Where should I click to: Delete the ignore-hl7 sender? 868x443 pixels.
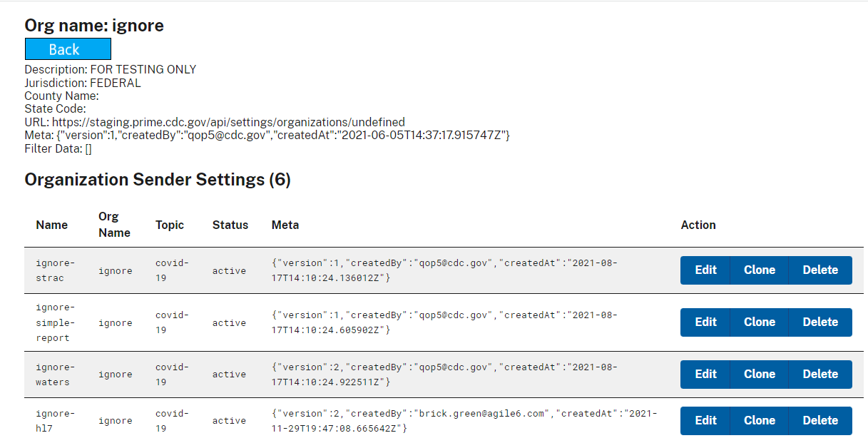click(820, 420)
